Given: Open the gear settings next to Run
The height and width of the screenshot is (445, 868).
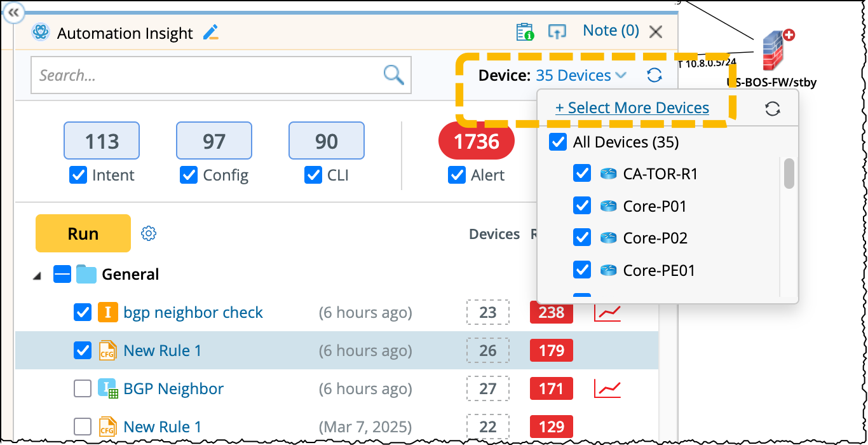Looking at the screenshot, I should point(149,233).
